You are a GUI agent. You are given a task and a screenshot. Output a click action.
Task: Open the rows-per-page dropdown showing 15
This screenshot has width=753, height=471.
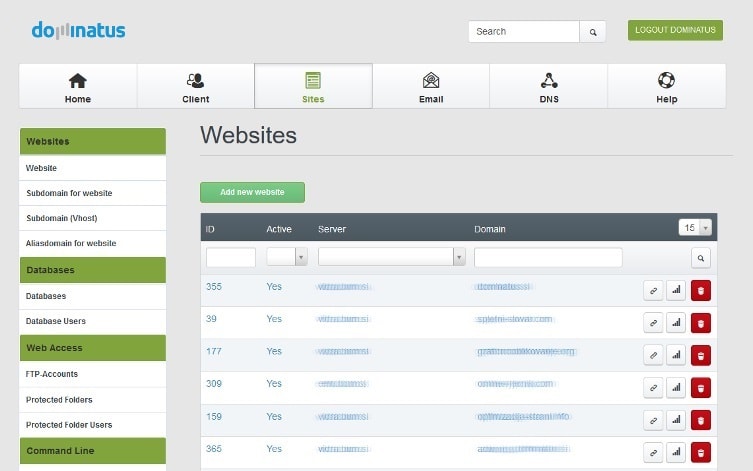tap(694, 227)
